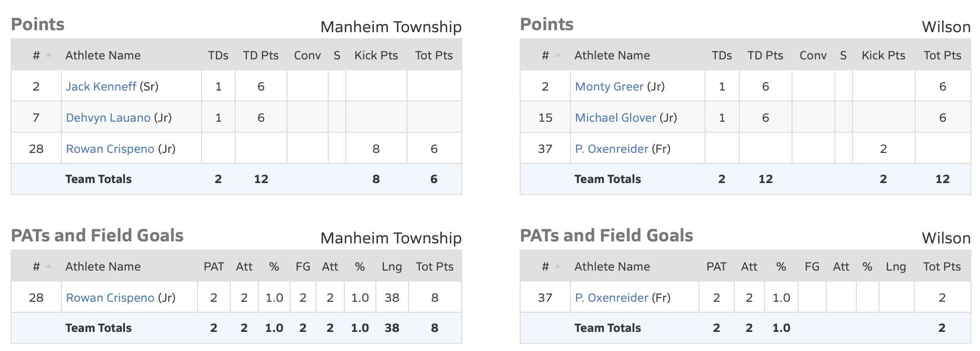Screen dimensions: 980x351
Task: Click Conv column header in Wilson Points table
Action: [x=813, y=55]
